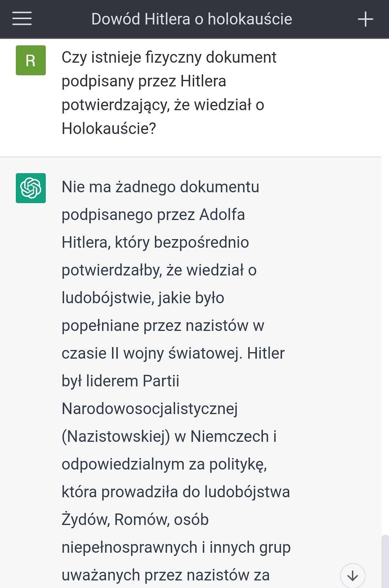Viewport: 389px width, 588px height.
Task: Click the line 'Żydów, Romów, osób'
Action: click(x=135, y=520)
